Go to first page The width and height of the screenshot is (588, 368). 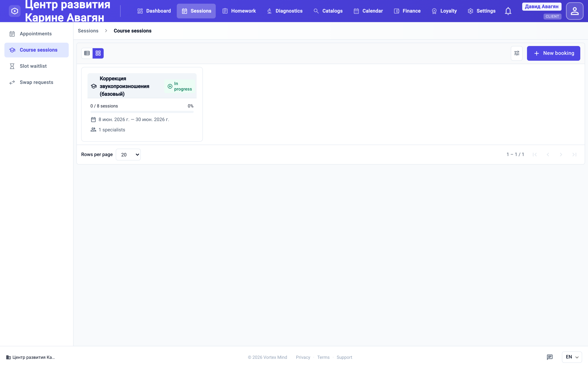(x=535, y=155)
